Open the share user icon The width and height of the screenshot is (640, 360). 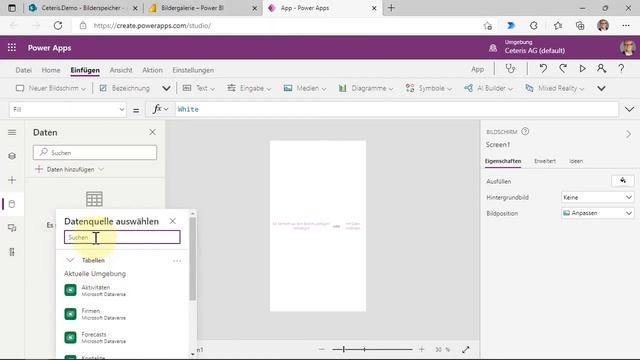tap(602, 69)
